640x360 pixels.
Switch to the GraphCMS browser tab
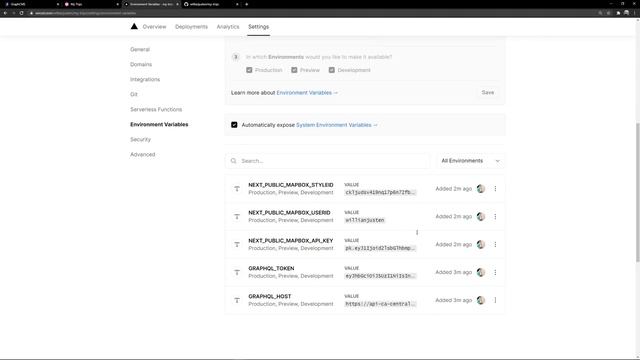coord(32,4)
